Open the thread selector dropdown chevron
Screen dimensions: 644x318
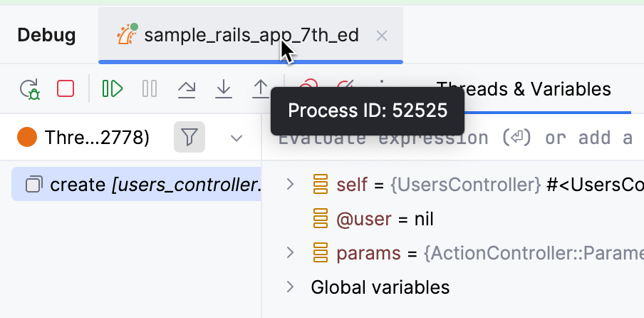(x=237, y=138)
